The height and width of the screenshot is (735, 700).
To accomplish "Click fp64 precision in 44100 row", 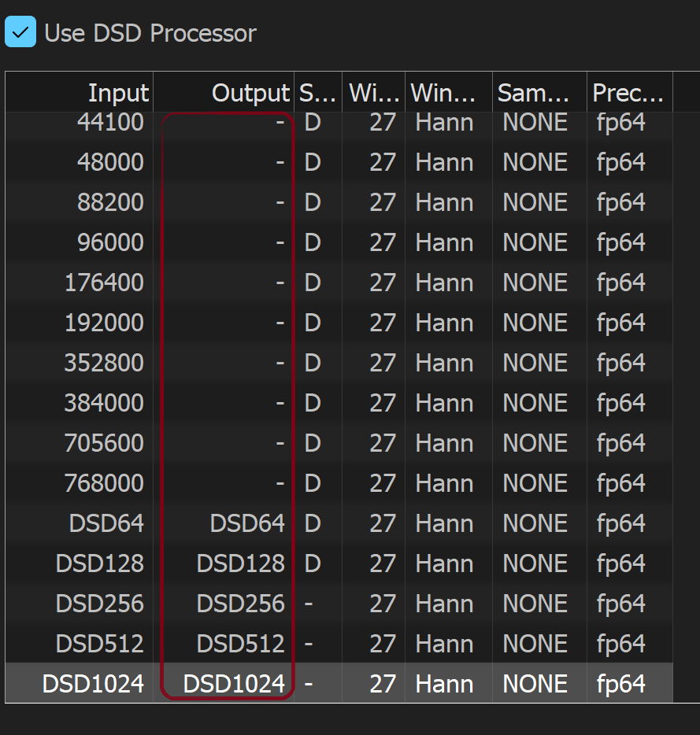I will (x=621, y=124).
